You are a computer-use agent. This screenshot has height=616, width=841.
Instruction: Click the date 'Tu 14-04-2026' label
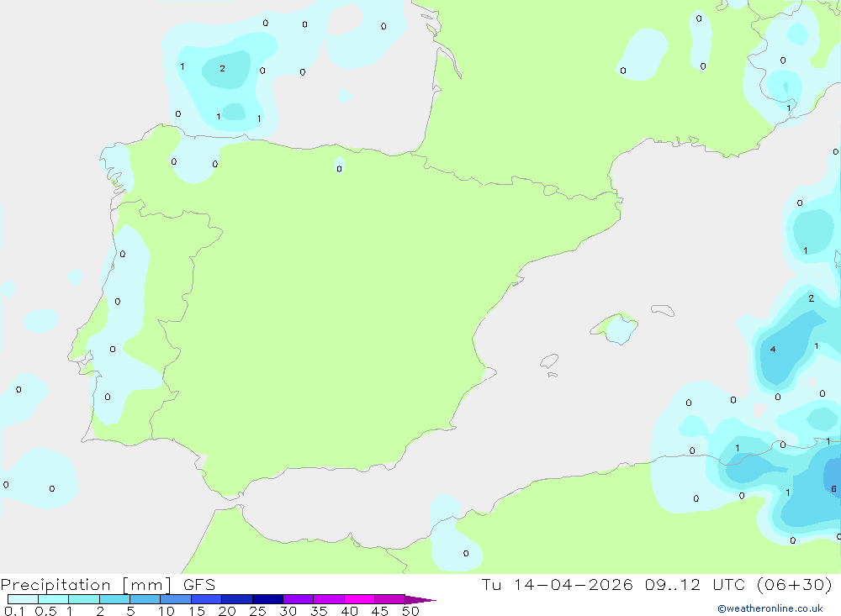click(x=558, y=584)
